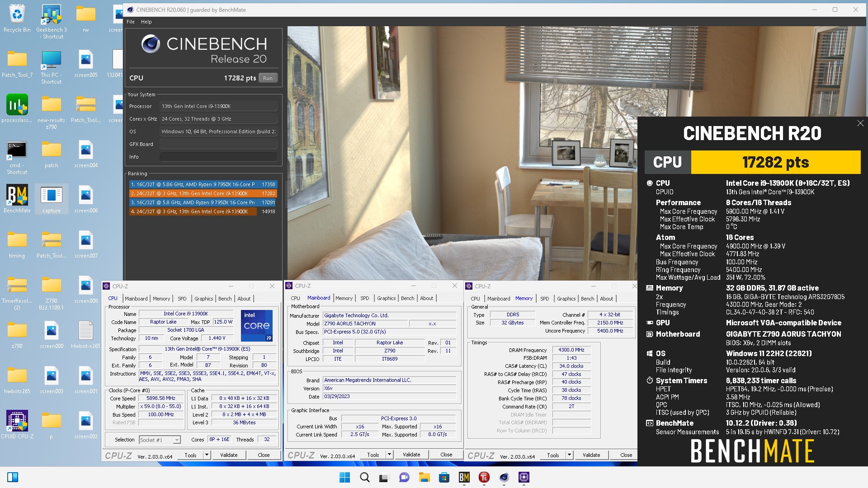The width and height of the screenshot is (868, 488).
Task: Click the Processor field in Cinebench
Action: (x=218, y=106)
